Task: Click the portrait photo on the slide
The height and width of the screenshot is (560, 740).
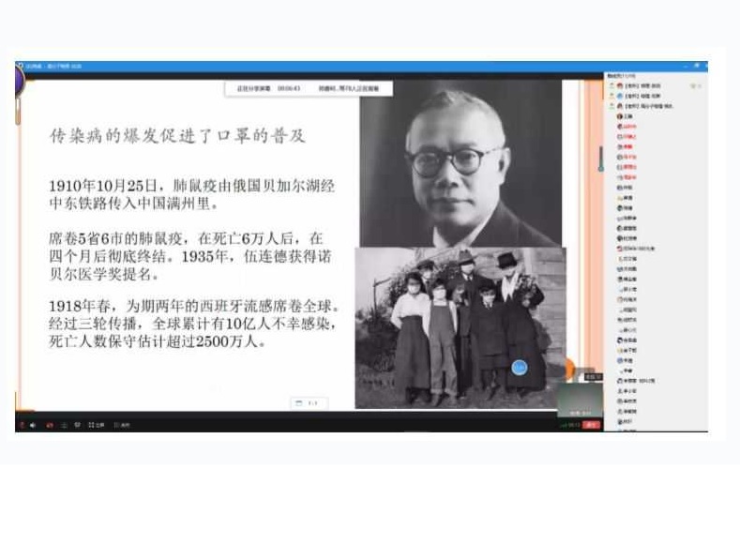Action: click(460, 163)
